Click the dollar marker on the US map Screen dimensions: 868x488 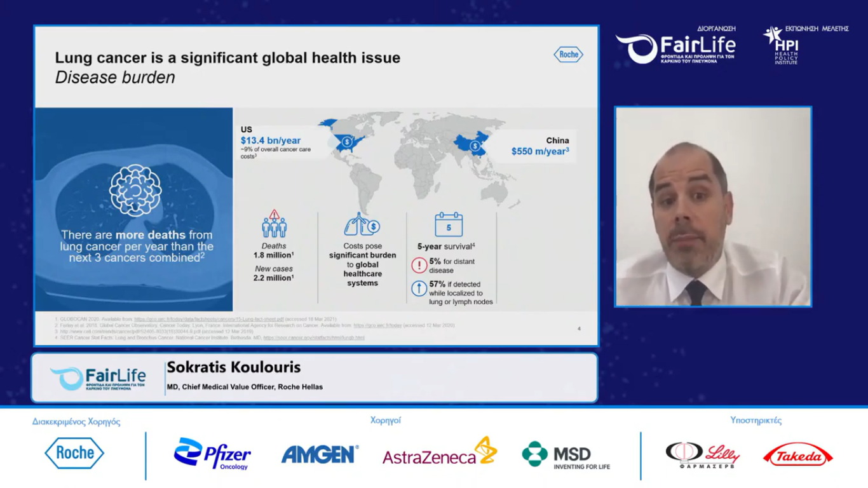346,142
